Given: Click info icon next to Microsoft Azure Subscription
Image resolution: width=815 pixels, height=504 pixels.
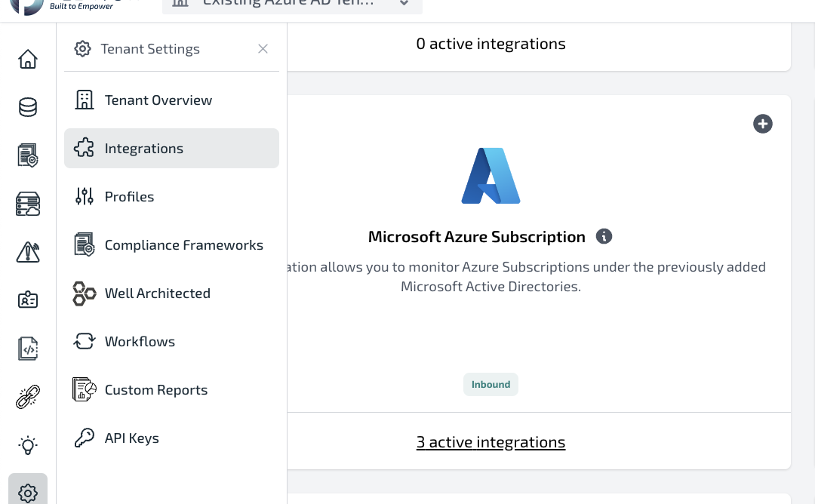Looking at the screenshot, I should pyautogui.click(x=604, y=236).
